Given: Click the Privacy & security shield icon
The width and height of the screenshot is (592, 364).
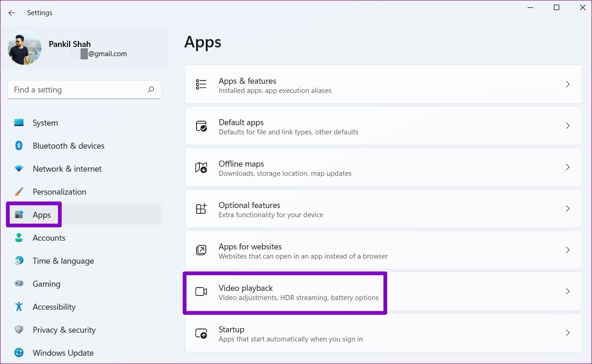Looking at the screenshot, I should 19,330.
